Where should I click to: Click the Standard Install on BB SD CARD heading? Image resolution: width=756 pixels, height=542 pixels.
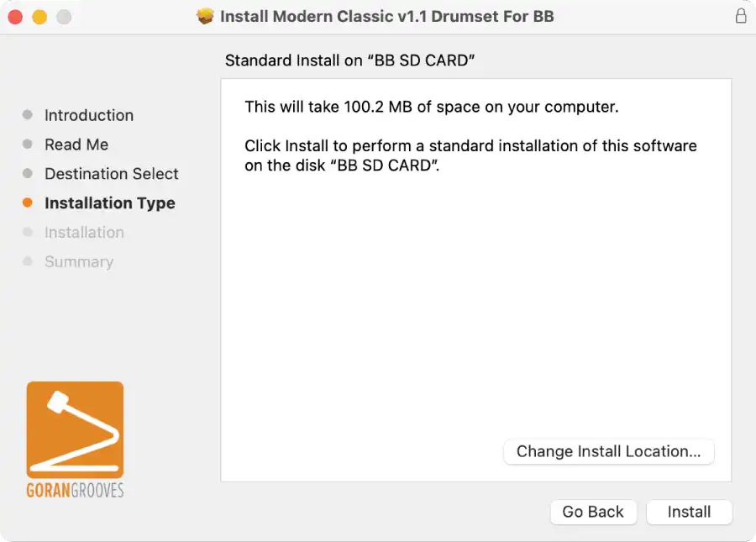349,61
